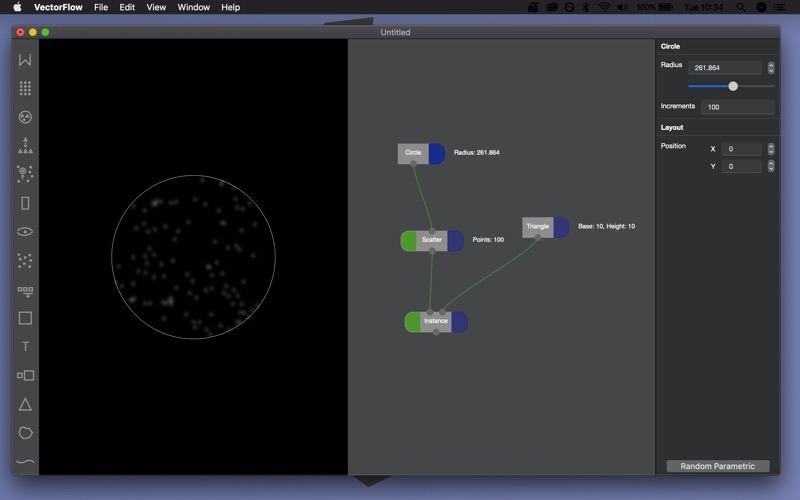The height and width of the screenshot is (500, 800).
Task: Select the tall rectangle tool icon
Action: (25, 203)
